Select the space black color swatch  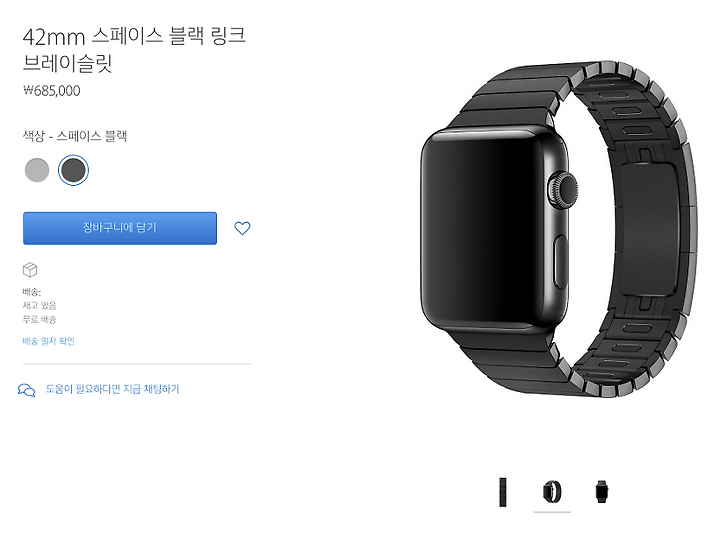tap(73, 170)
